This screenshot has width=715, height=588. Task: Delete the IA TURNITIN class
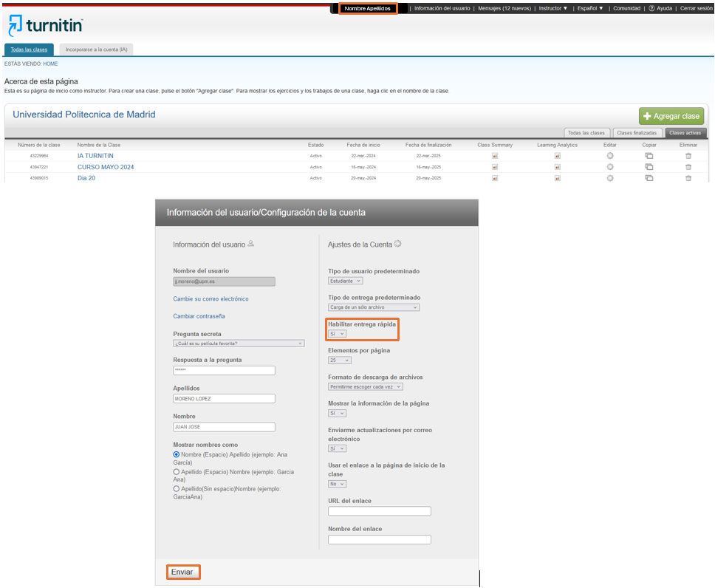click(688, 156)
